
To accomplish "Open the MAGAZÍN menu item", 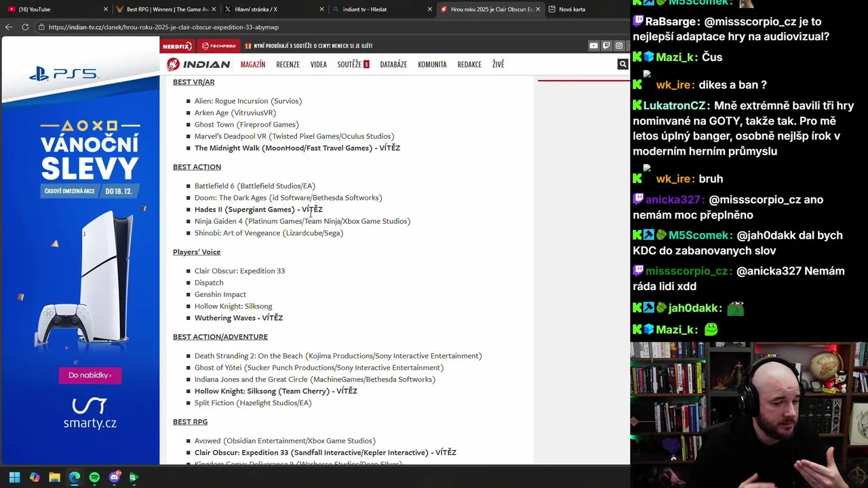I will (x=253, y=64).
